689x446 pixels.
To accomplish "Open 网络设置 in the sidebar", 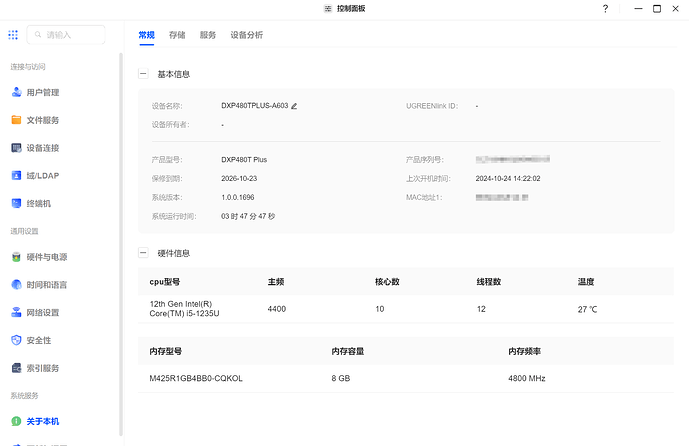I will (x=42, y=312).
